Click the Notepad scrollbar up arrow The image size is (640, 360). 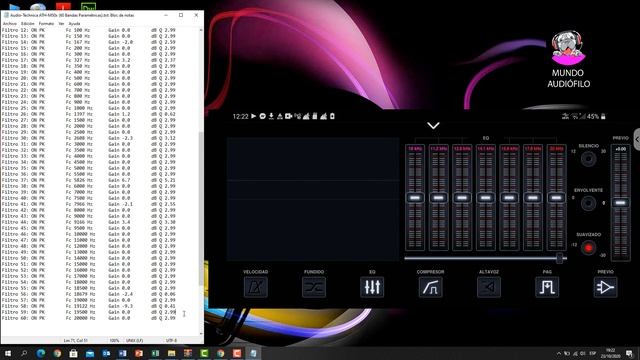[201, 30]
